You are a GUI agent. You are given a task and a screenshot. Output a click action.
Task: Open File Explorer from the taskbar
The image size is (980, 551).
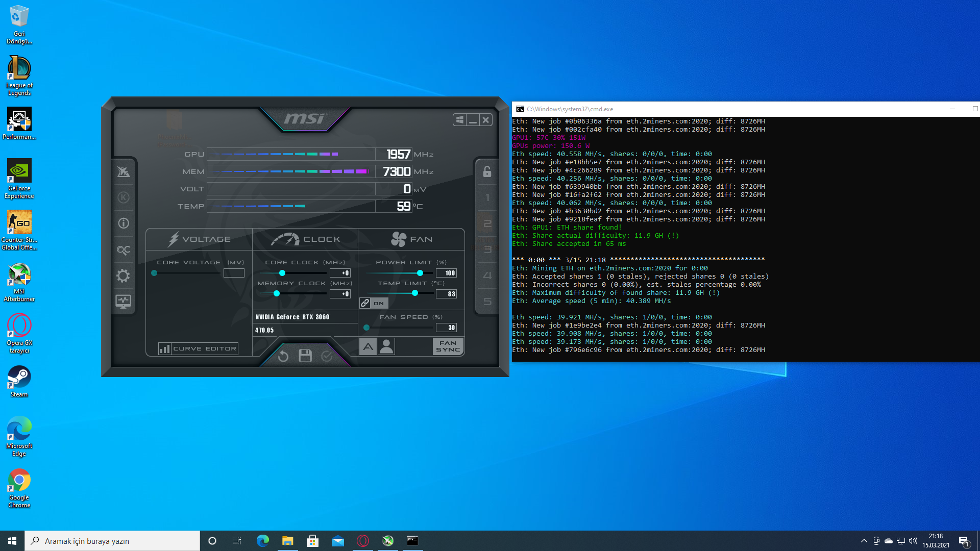(288, 541)
